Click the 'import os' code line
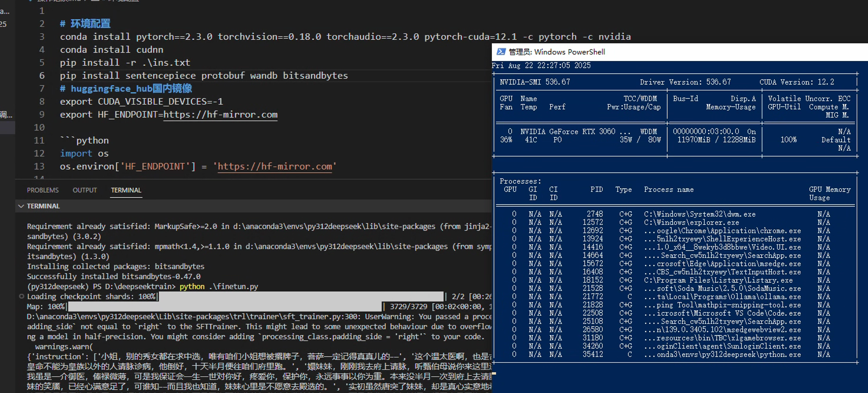Image resolution: width=868 pixels, height=393 pixels. (x=84, y=153)
